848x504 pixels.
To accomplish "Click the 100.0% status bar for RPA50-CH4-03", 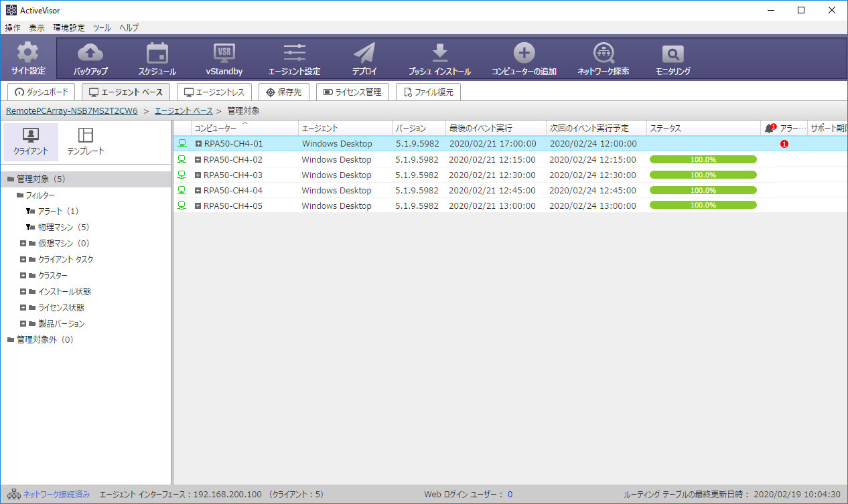I will point(703,175).
